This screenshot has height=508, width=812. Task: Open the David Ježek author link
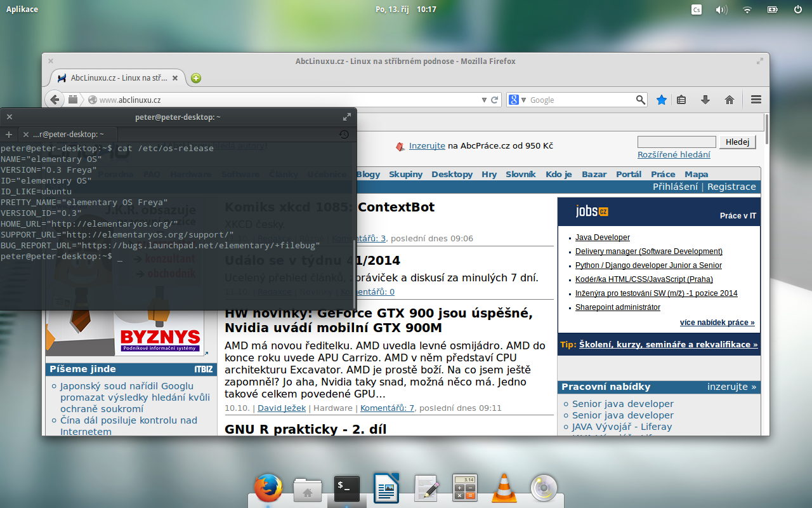[283, 408]
